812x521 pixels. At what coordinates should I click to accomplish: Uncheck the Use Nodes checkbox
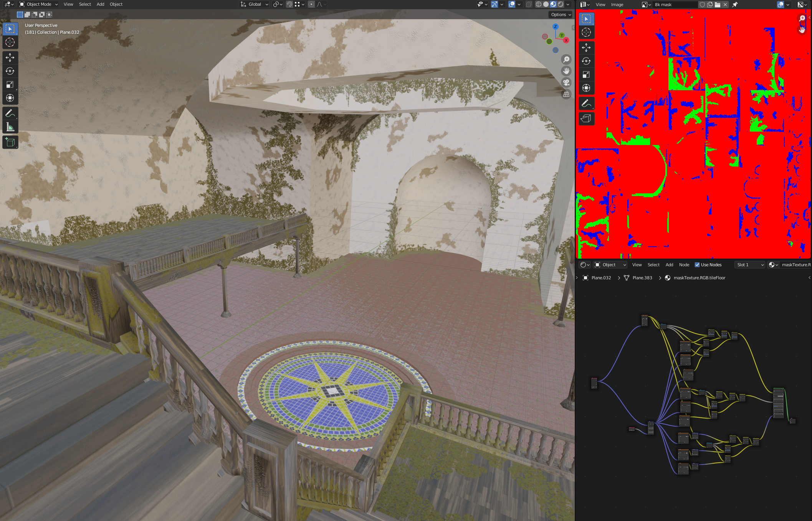(x=697, y=265)
